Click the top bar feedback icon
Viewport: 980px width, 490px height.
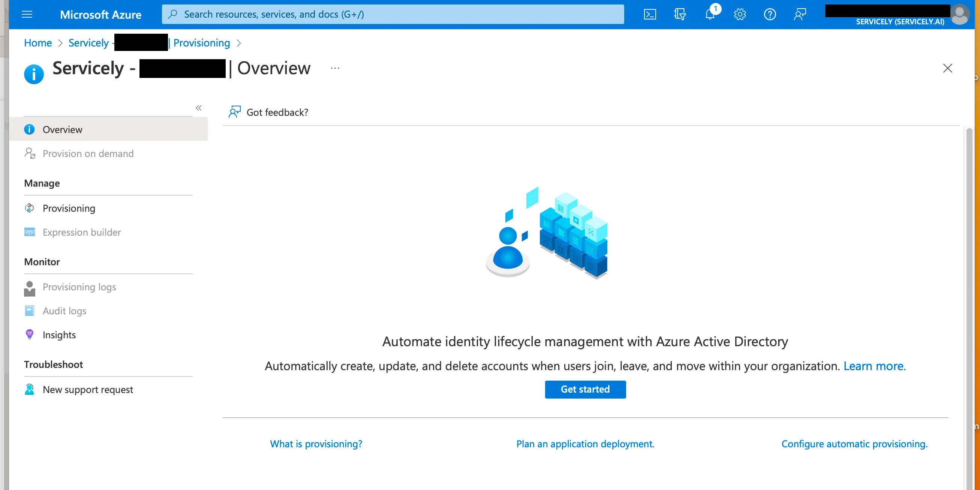tap(800, 15)
